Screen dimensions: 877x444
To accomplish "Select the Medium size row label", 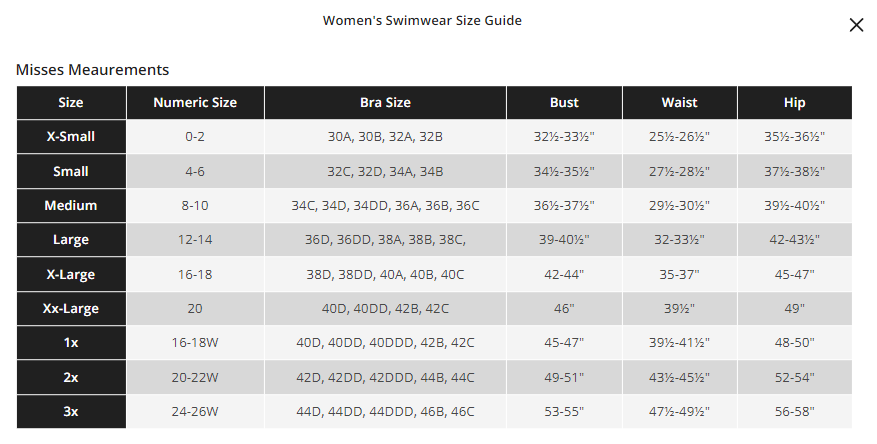I will coord(71,206).
